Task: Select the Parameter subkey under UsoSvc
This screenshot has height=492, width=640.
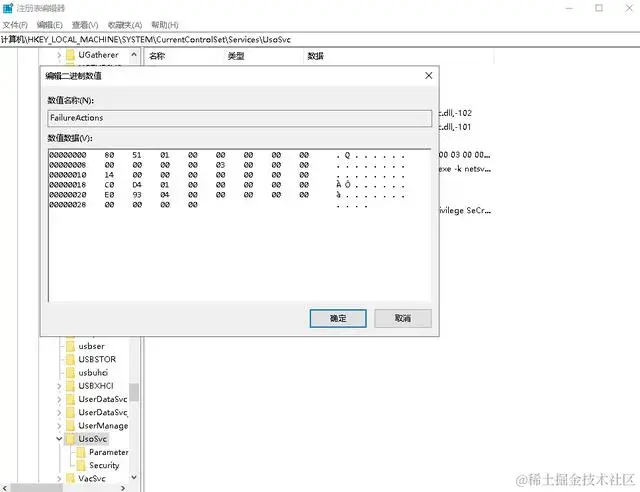Action: 109,452
